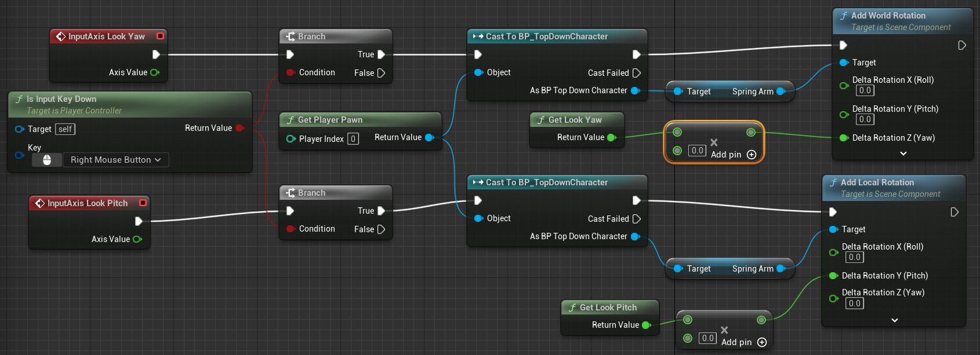The image size is (980, 355).
Task: Edit Delta Rotation X (Roll) value on Add World Rotation
Action: point(865,90)
